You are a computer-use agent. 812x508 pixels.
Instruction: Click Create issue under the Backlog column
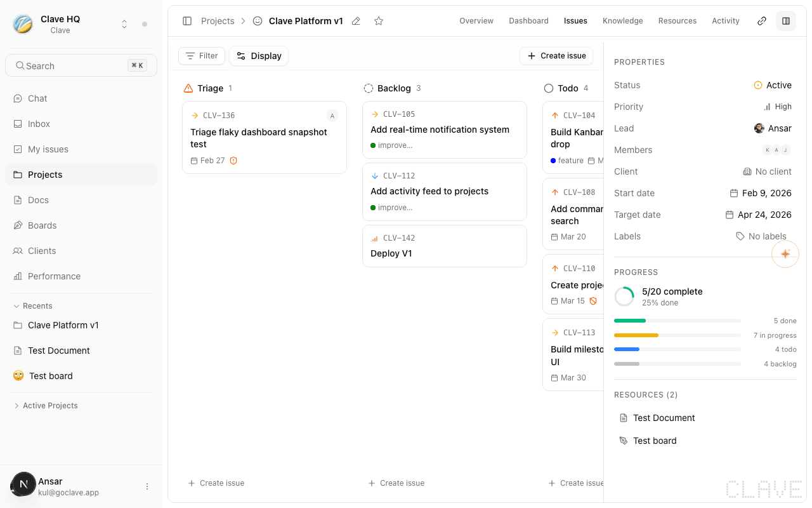tap(396, 483)
